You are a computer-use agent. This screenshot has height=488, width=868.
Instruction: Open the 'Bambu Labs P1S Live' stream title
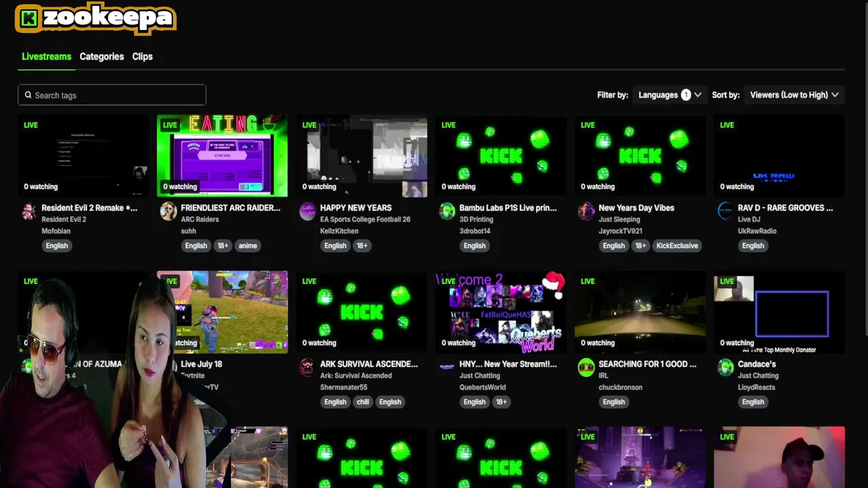(508, 208)
